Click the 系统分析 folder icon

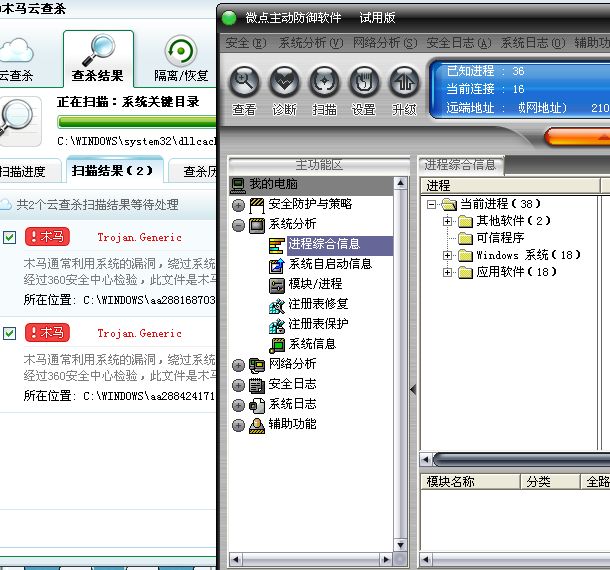[x=257, y=225]
